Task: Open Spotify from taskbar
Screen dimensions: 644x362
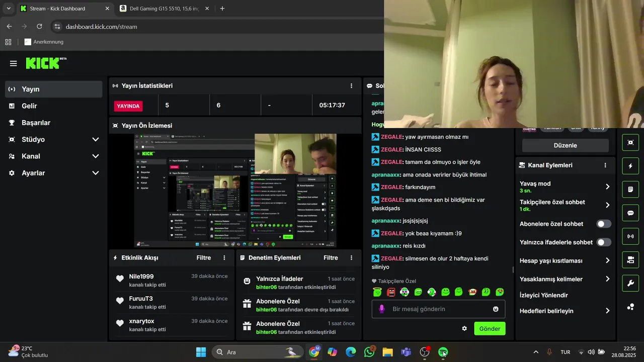Action: coord(443,352)
